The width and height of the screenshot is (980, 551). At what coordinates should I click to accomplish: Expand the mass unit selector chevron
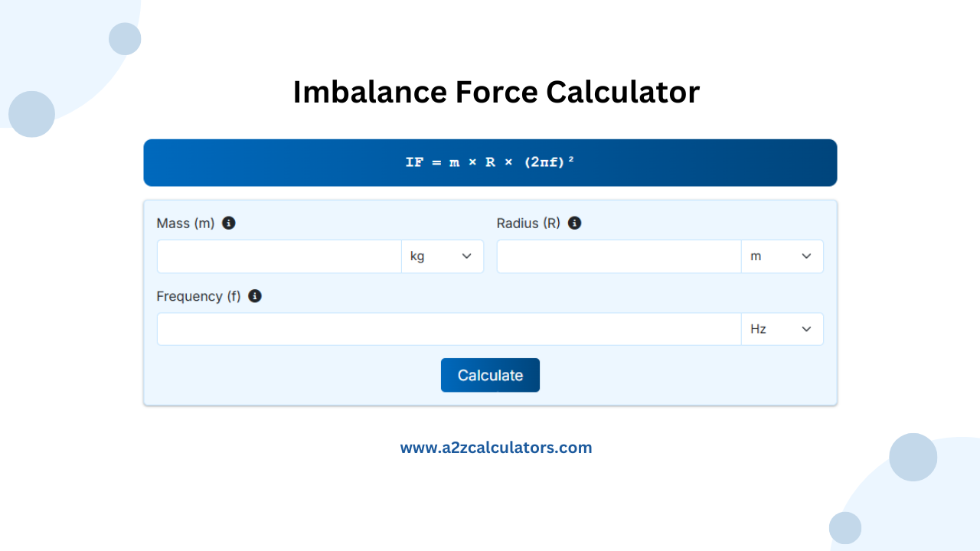point(466,256)
